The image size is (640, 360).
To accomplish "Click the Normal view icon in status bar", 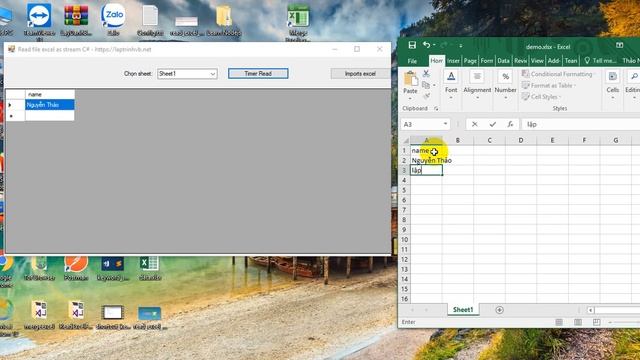I will click(x=559, y=322).
